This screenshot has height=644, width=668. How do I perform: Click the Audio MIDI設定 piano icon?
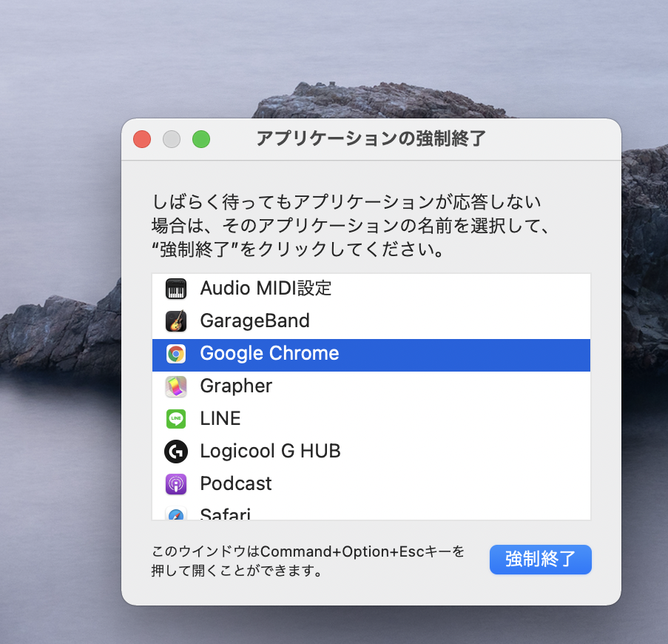176,289
